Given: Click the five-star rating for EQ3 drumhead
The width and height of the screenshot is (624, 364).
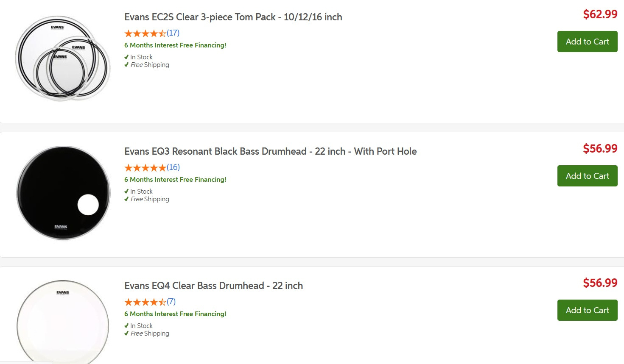Looking at the screenshot, I should pyautogui.click(x=145, y=168).
